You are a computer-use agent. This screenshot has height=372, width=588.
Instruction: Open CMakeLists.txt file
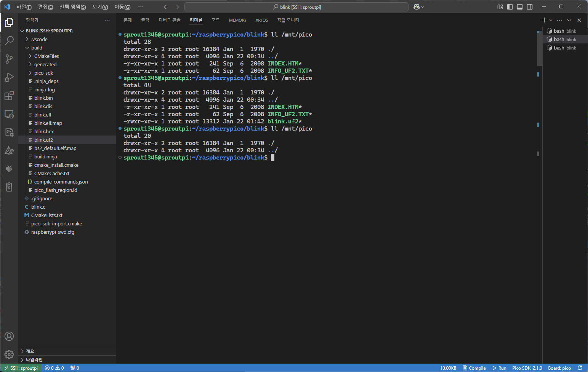click(x=67, y=215)
